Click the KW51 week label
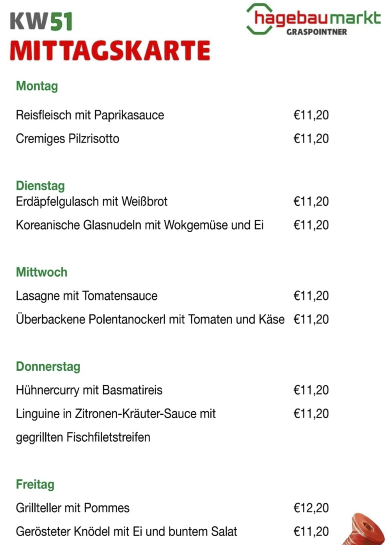The height and width of the screenshot is (545, 392). pos(41,21)
